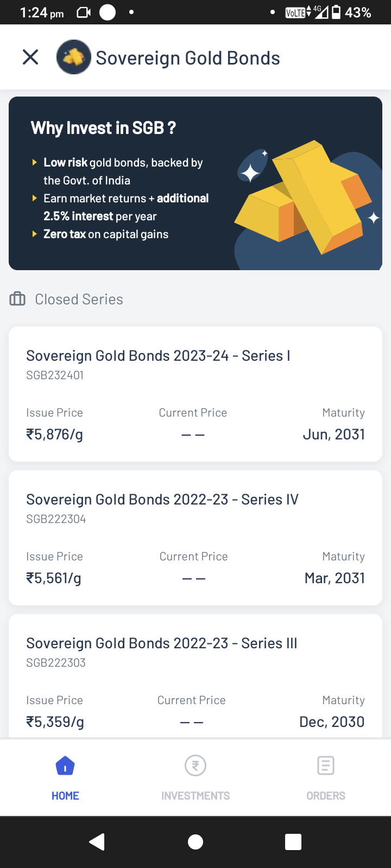Open Investments rupee coin icon
Viewport: 391px width, 868px height.
coord(195,766)
